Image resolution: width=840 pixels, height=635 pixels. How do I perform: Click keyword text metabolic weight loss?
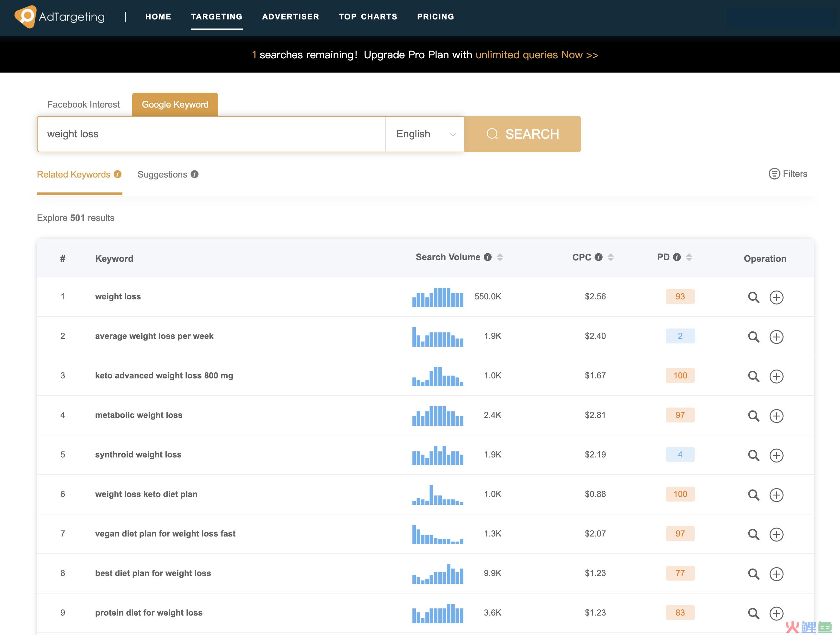click(x=139, y=415)
